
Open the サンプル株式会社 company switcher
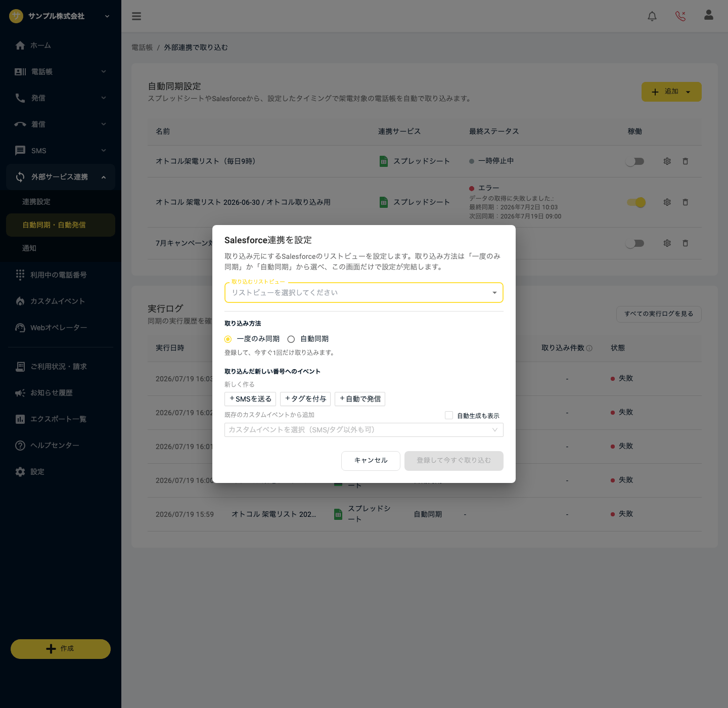(60, 16)
